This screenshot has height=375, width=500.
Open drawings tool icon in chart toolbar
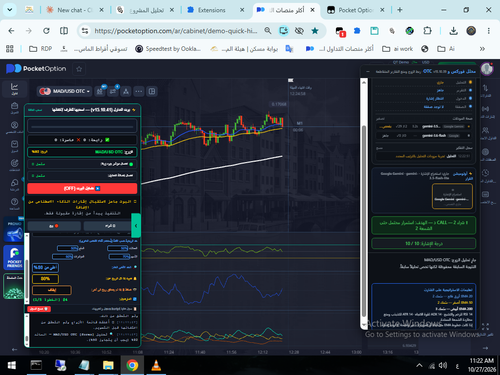coord(113,91)
